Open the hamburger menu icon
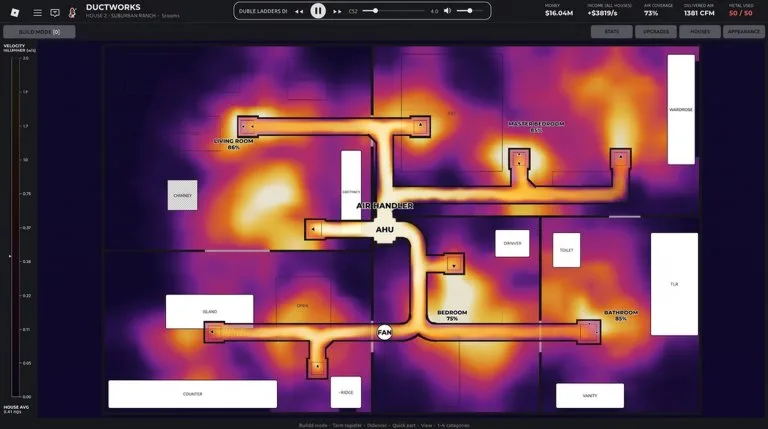The image size is (768, 429). coord(37,13)
